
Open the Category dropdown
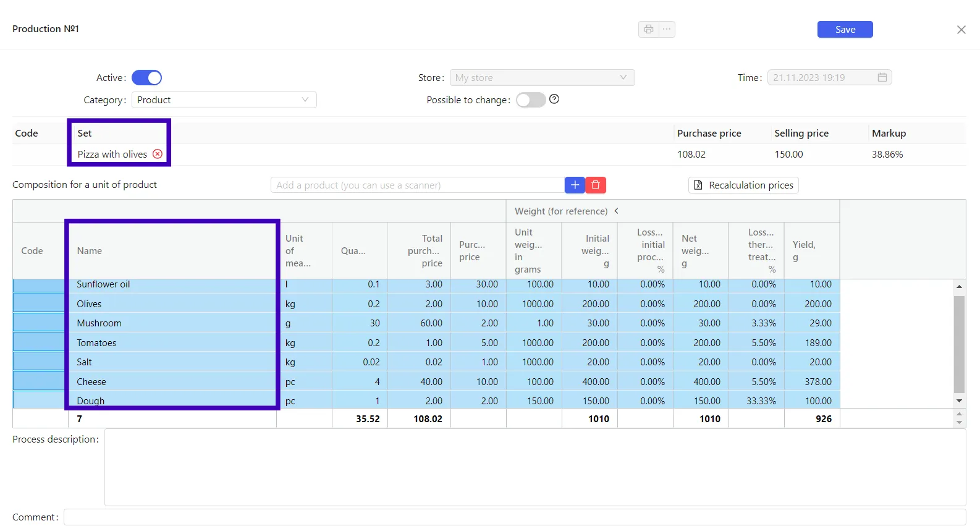pyautogui.click(x=224, y=100)
